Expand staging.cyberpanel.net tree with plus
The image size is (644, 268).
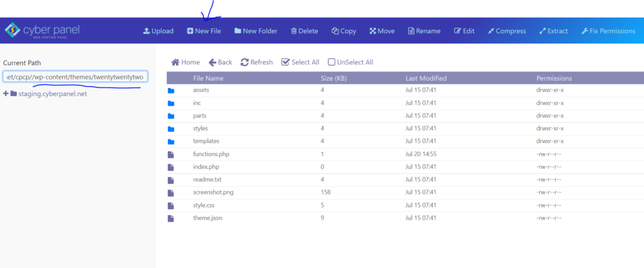[x=6, y=94]
